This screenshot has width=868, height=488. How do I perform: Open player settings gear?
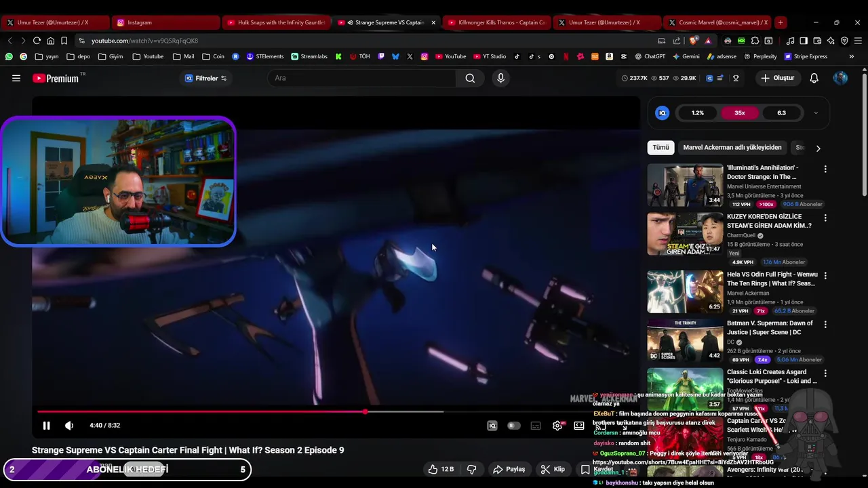point(557,426)
